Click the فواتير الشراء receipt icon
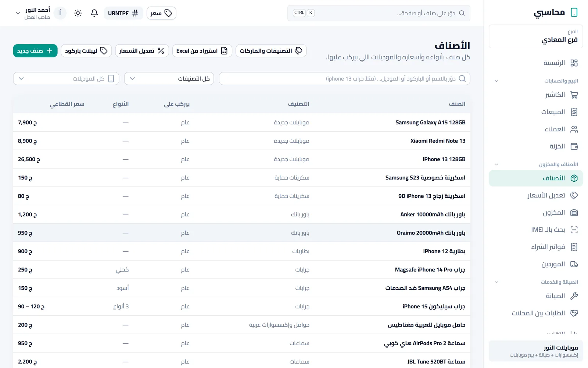Screen dimensions: 588x368 [574, 247]
